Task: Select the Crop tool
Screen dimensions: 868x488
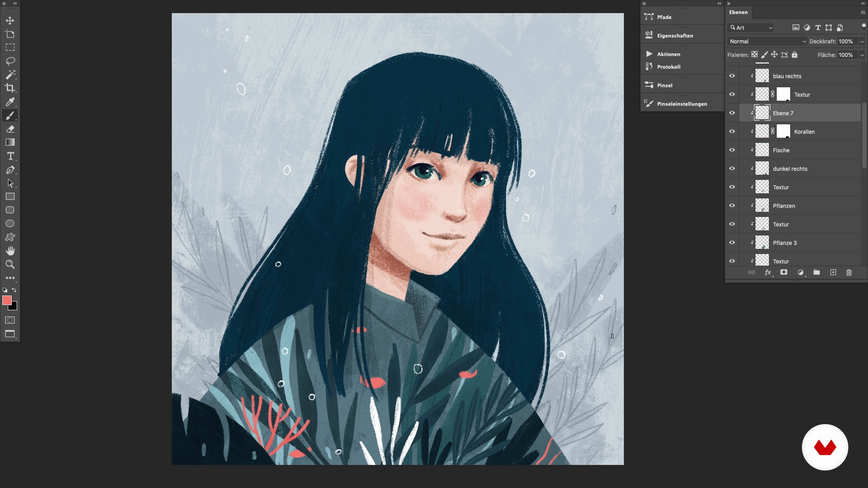Action: [x=10, y=88]
